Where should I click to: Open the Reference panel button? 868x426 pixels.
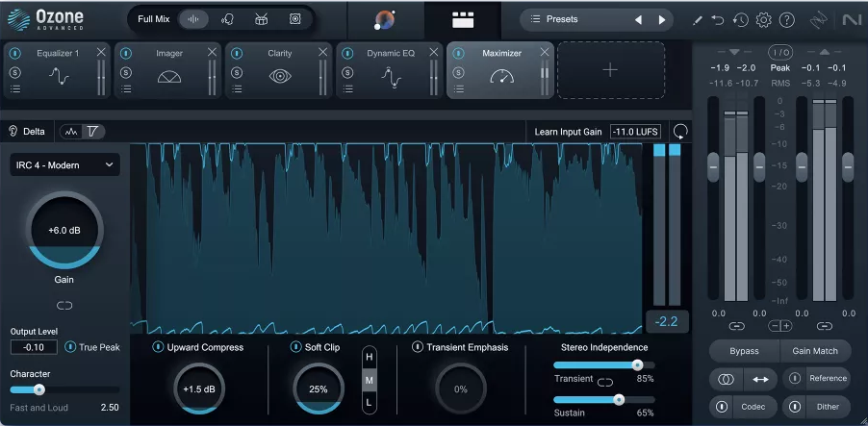828,379
